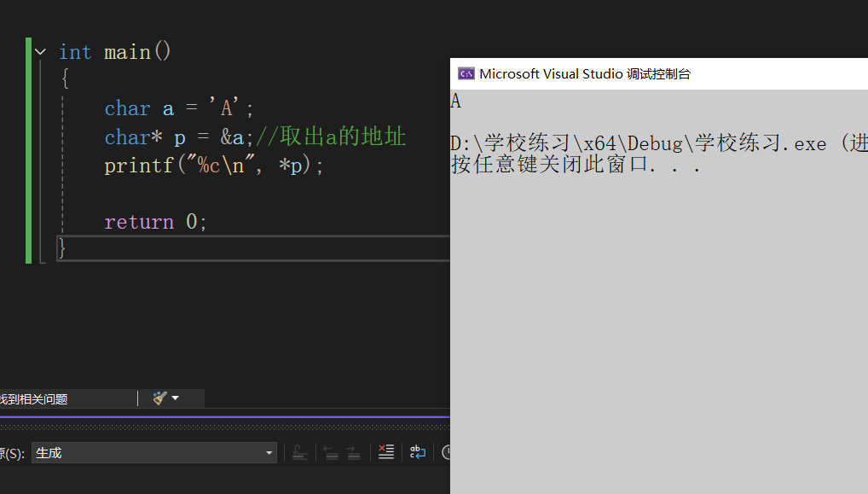Click the go to previous message icon
This screenshot has height=494, width=868.
point(331,452)
